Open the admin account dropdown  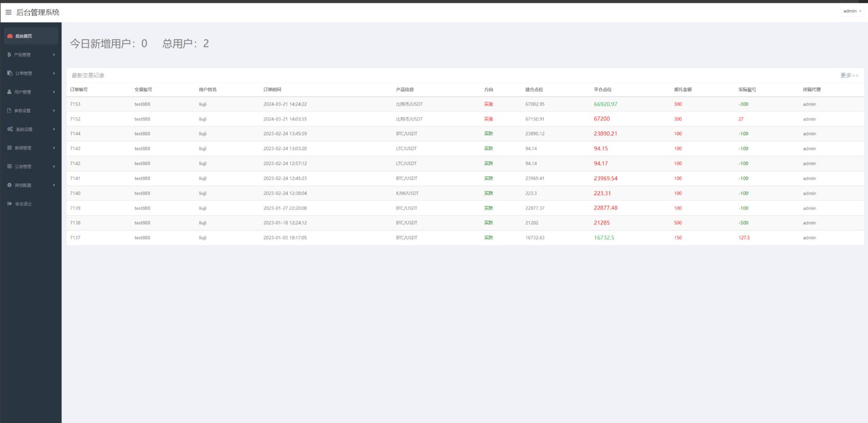(852, 11)
